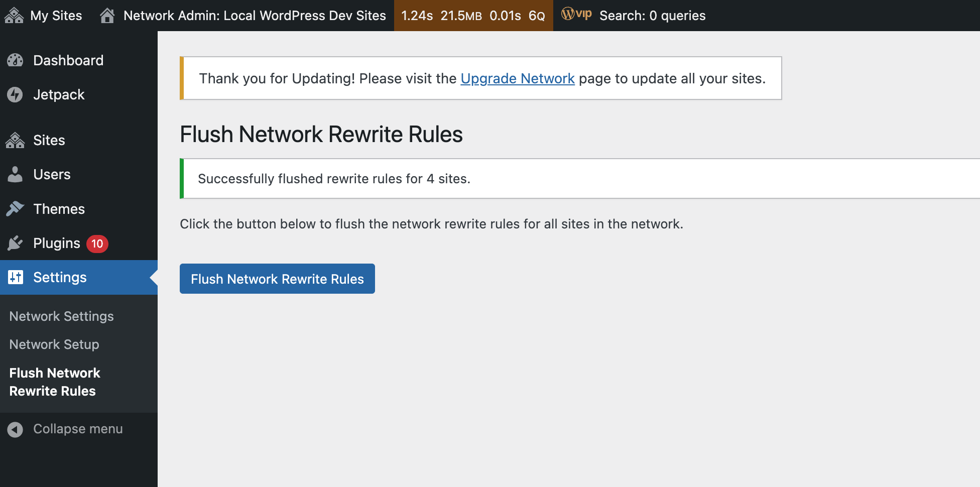This screenshot has height=487, width=980.
Task: Click the Plugins plug icon
Action: [15, 243]
